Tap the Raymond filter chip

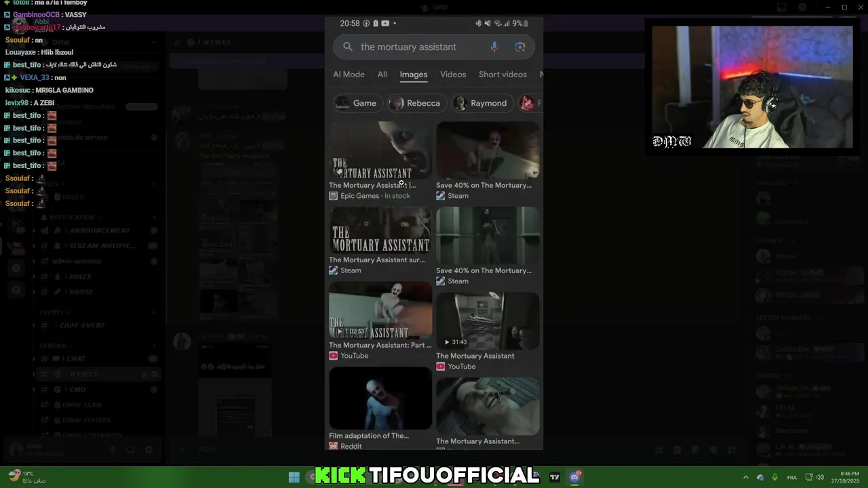coord(482,103)
